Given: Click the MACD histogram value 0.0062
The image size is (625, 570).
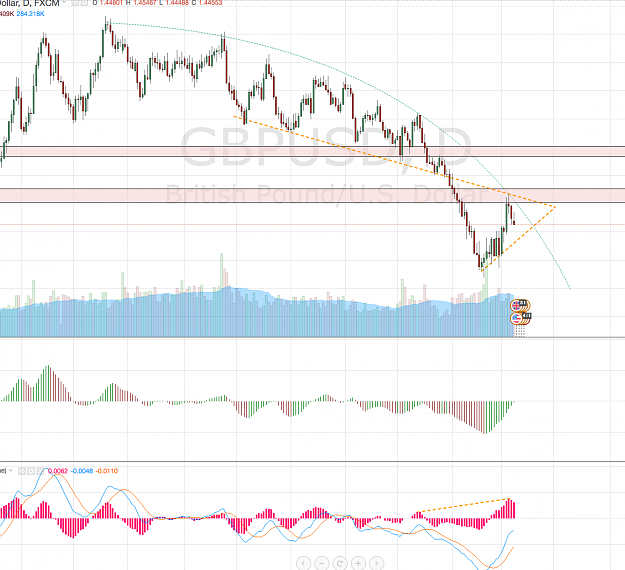Looking at the screenshot, I should coord(58,471).
